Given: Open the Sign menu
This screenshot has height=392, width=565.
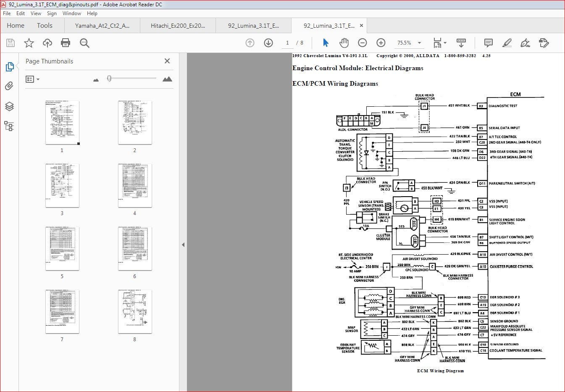Looking at the screenshot, I should (52, 13).
